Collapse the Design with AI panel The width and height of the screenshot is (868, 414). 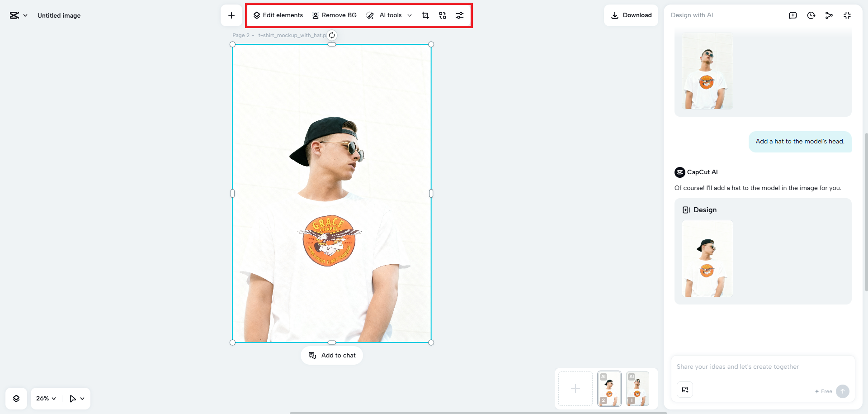[x=847, y=15]
